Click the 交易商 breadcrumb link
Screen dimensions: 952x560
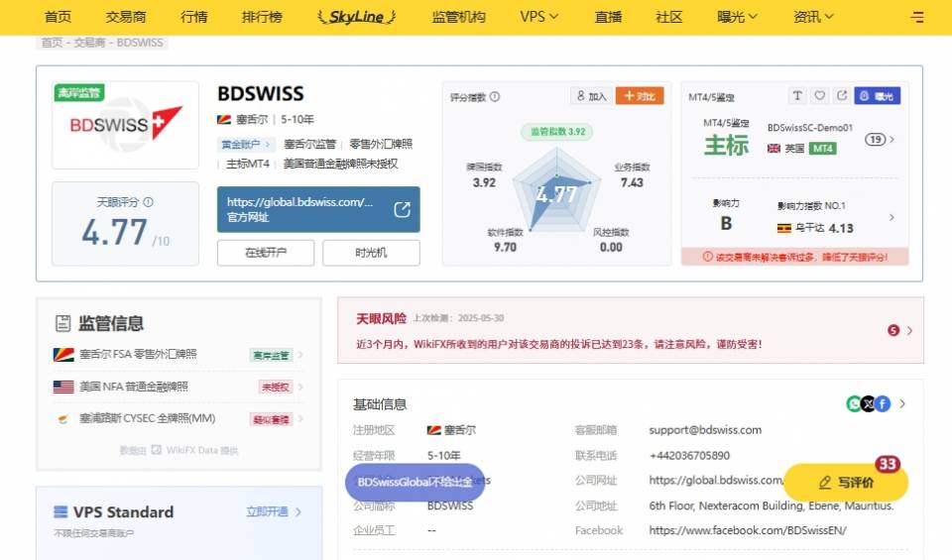pos(89,43)
